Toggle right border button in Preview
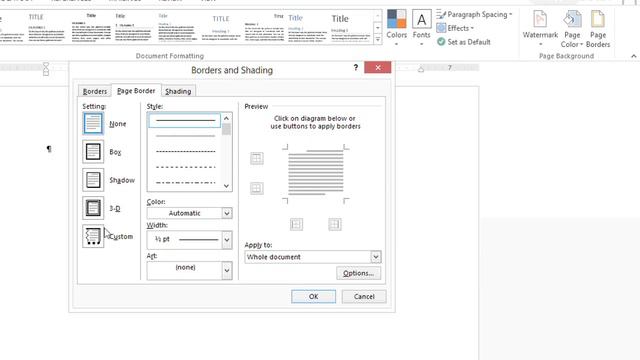This screenshot has height=360, width=640. (x=335, y=224)
